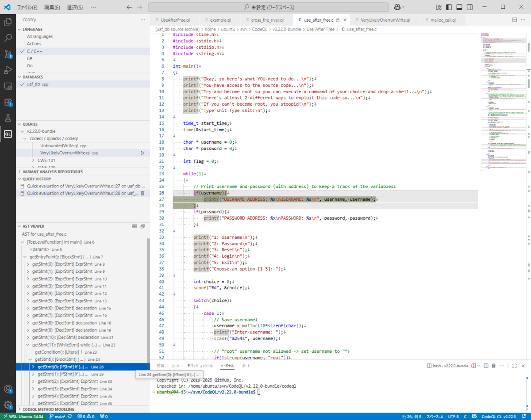Click the workspace search command box
Image resolution: width=531 pixels, height=420 pixels.
[268, 7]
